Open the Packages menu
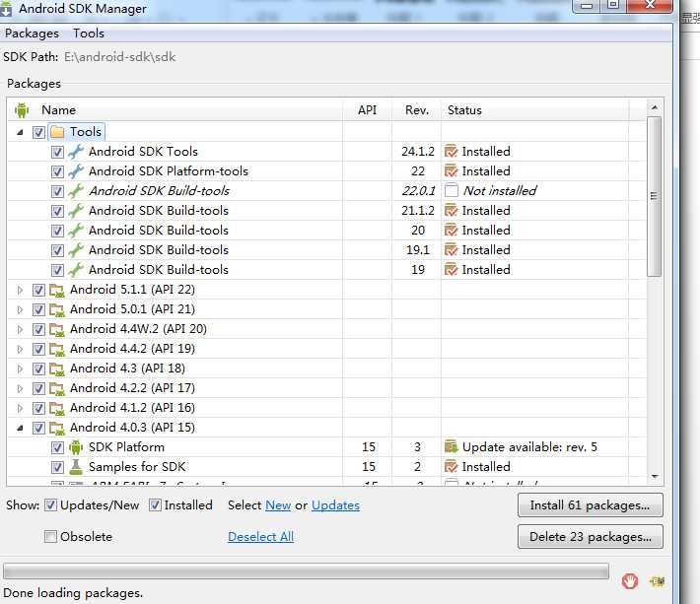Screen dimensions: 700x604 point(32,34)
